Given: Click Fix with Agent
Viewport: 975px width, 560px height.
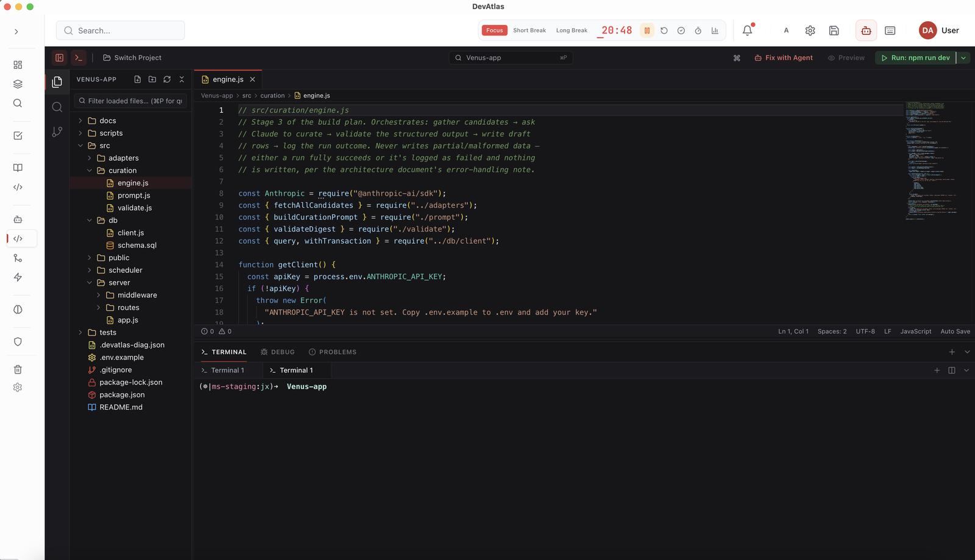Looking at the screenshot, I should pos(784,58).
